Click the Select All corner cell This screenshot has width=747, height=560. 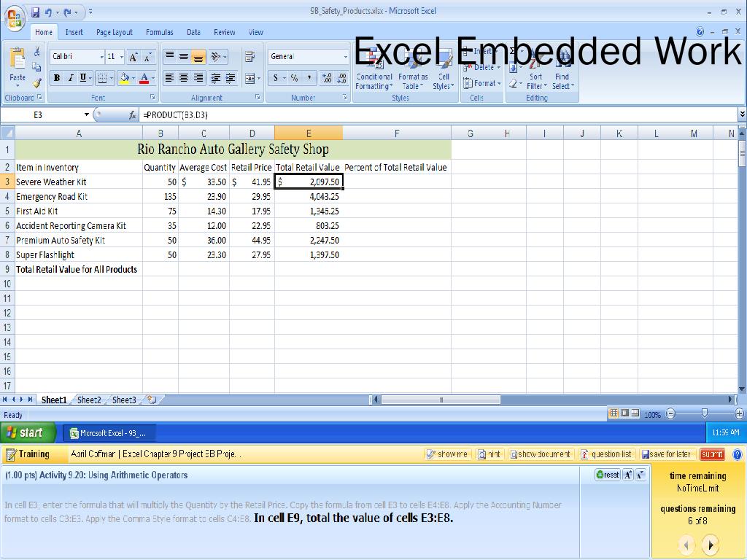pos(7,133)
